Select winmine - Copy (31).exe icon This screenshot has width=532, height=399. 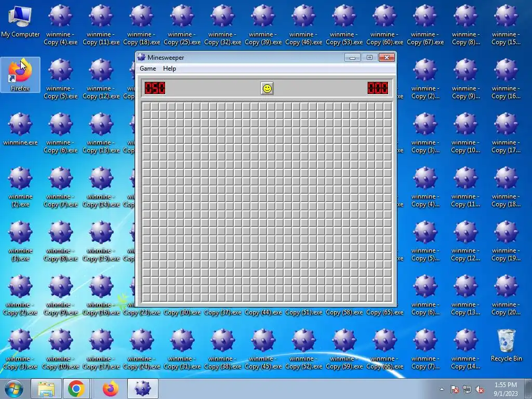point(182,350)
